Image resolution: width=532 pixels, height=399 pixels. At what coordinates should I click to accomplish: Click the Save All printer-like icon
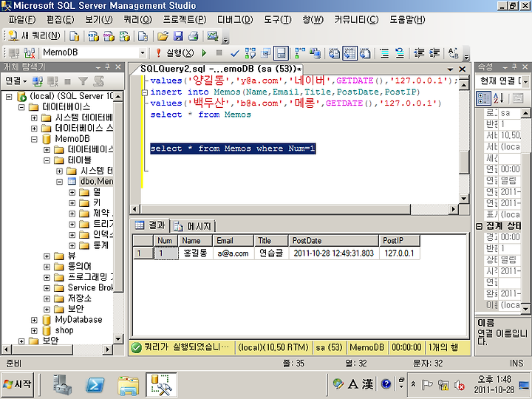(194, 36)
